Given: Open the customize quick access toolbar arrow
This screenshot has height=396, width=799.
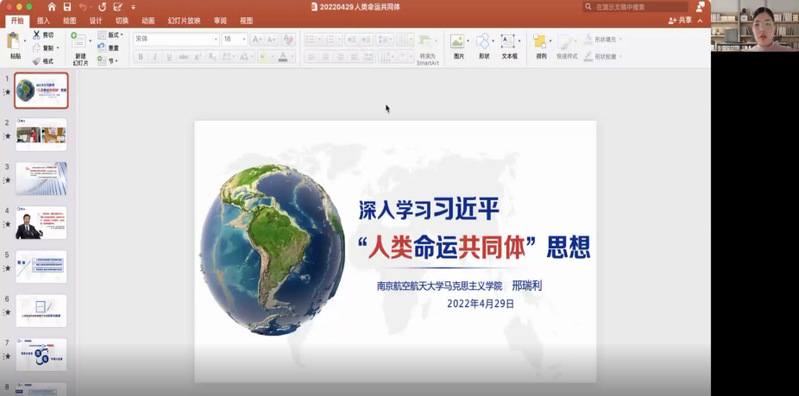Looking at the screenshot, I should tap(133, 8).
